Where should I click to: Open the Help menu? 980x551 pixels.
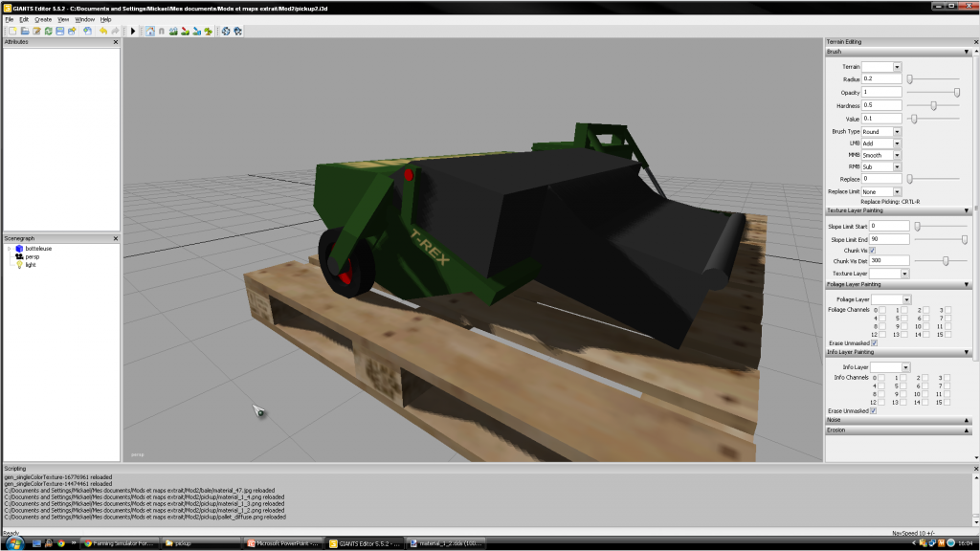[x=105, y=20]
